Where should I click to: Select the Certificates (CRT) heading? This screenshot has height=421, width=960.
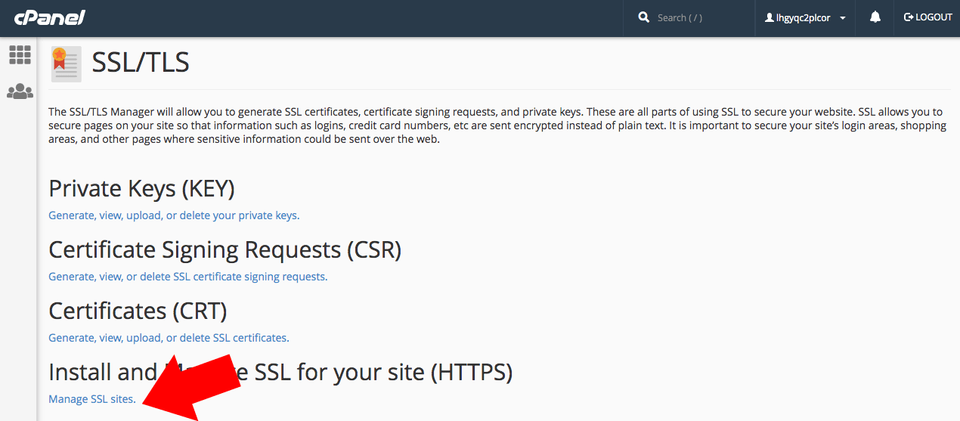coord(138,310)
